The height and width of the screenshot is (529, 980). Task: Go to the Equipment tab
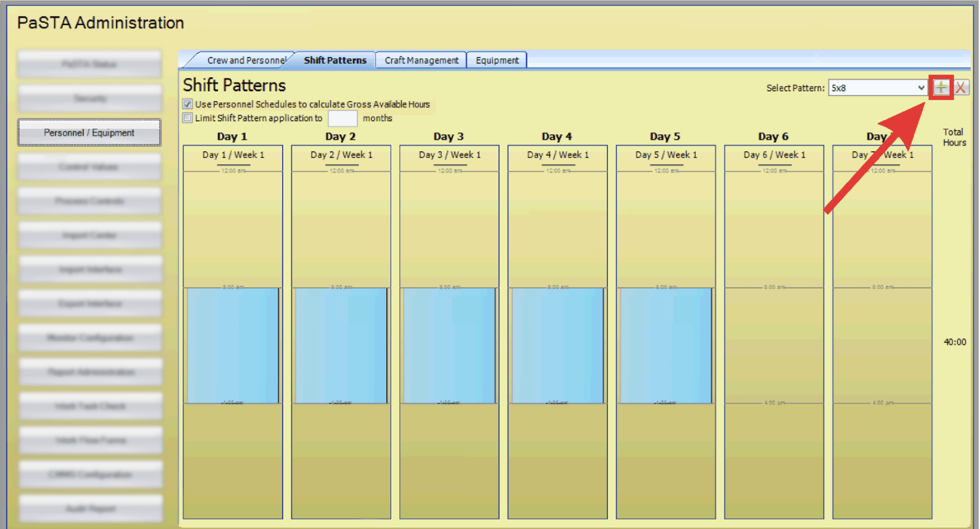coord(497,60)
